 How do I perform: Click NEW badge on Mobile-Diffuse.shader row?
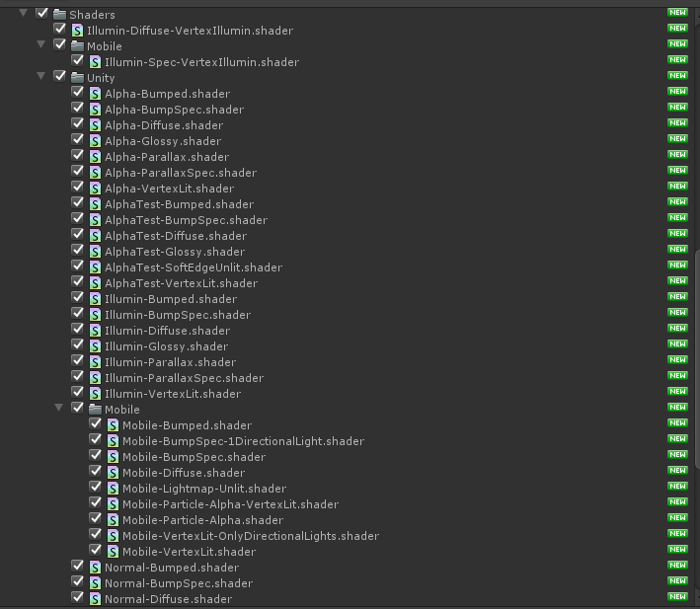coord(677,470)
